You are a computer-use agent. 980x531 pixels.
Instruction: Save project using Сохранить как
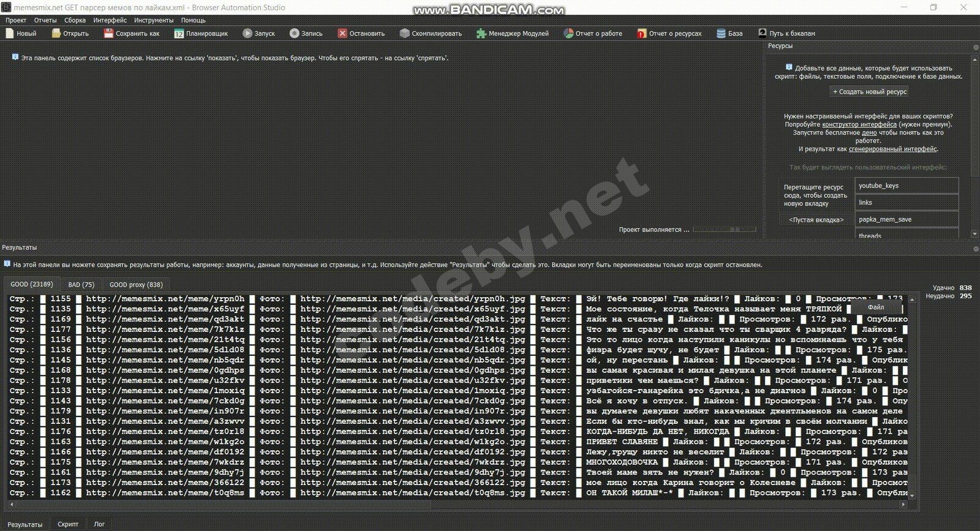[132, 34]
